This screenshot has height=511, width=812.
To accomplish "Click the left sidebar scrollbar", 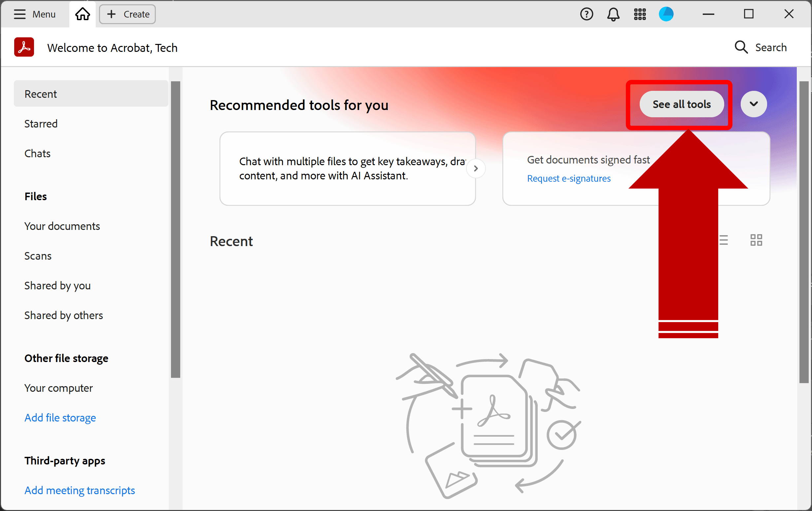I will (x=175, y=230).
